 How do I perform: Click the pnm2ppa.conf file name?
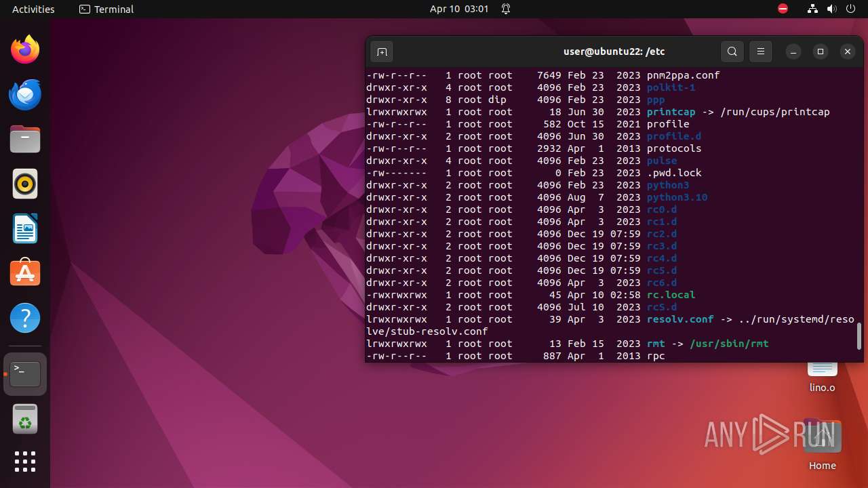pyautogui.click(x=683, y=75)
